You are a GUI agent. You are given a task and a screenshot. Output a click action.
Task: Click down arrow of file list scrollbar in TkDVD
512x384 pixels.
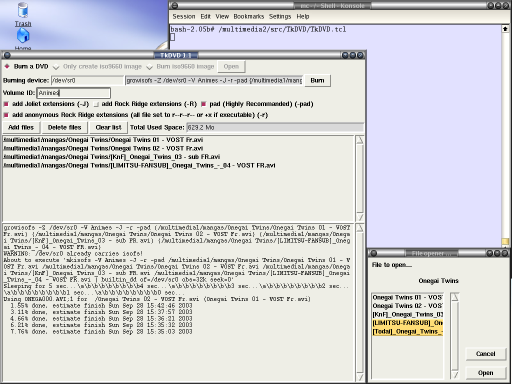tap(360, 217)
